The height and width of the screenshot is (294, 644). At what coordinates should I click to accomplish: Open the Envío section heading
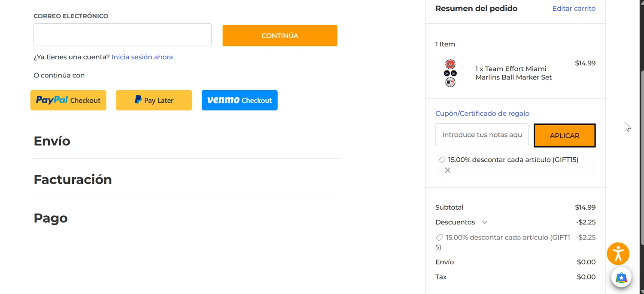point(52,141)
